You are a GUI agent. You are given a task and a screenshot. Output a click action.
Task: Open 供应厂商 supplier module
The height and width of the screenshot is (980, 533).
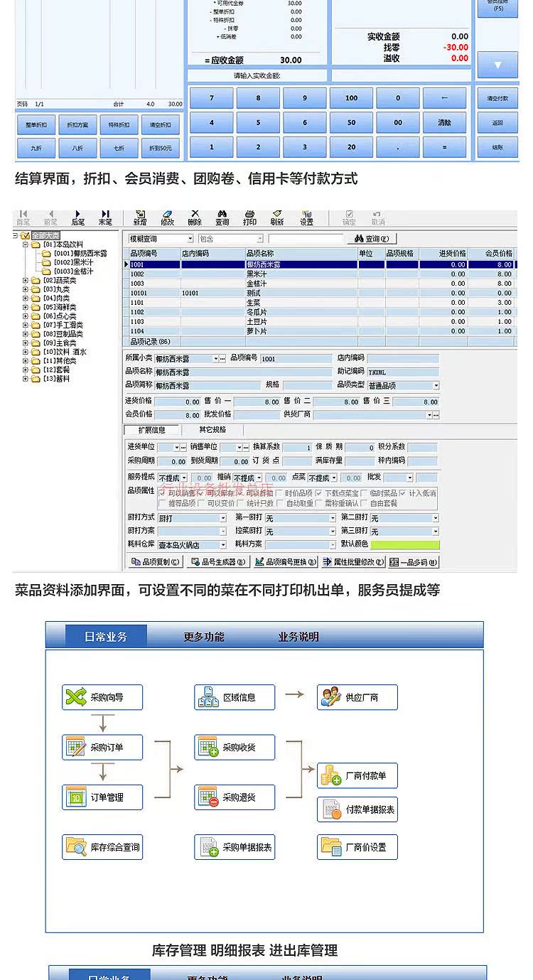click(x=357, y=697)
